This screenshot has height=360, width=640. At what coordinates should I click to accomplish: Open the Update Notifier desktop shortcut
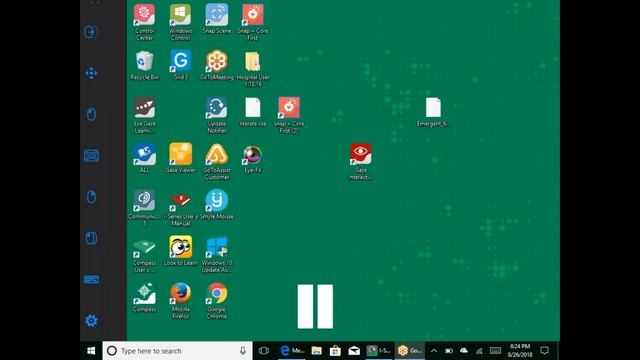217,115
